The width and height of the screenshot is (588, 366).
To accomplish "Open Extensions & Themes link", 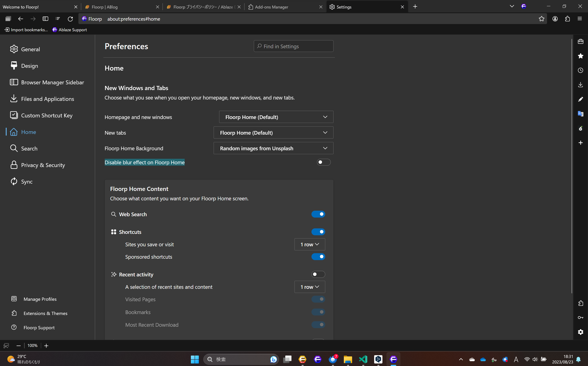I will tap(39, 313).
